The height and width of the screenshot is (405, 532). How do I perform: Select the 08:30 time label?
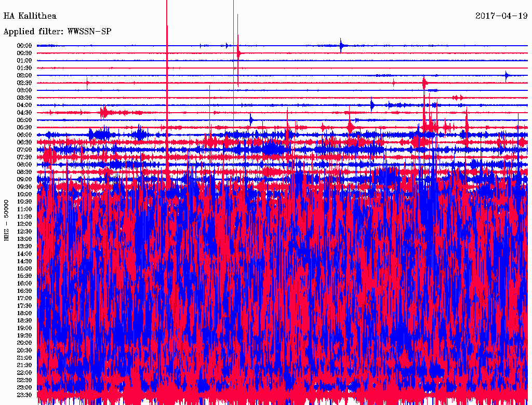(24, 172)
